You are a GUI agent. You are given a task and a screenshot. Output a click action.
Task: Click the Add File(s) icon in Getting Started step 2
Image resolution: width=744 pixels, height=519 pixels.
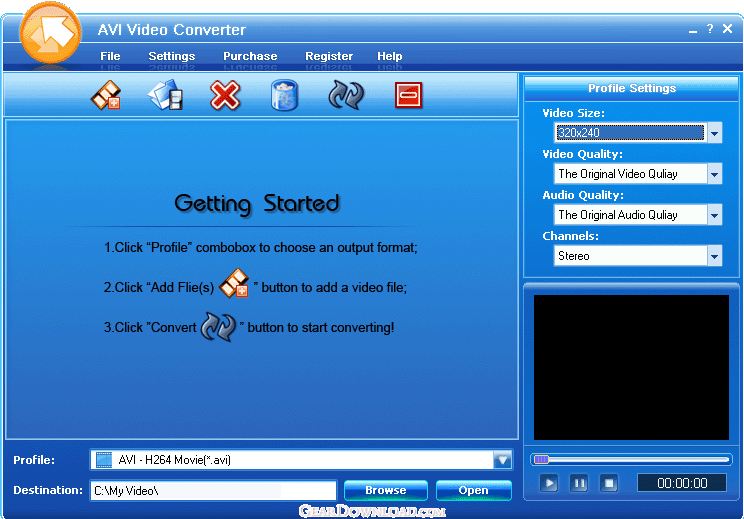coord(234,283)
